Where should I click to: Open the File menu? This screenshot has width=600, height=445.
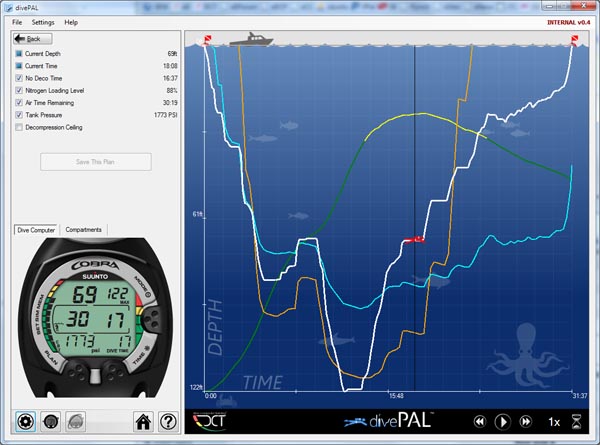[x=17, y=22]
